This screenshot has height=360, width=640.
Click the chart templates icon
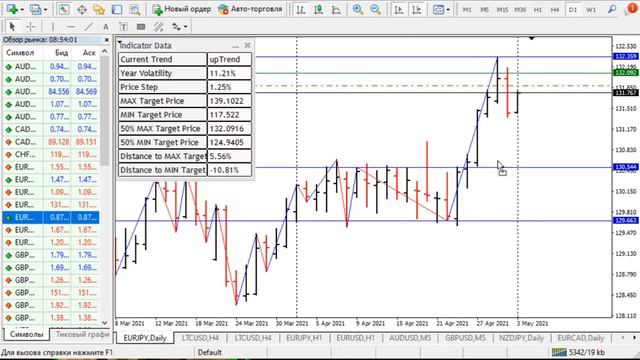tap(438, 9)
